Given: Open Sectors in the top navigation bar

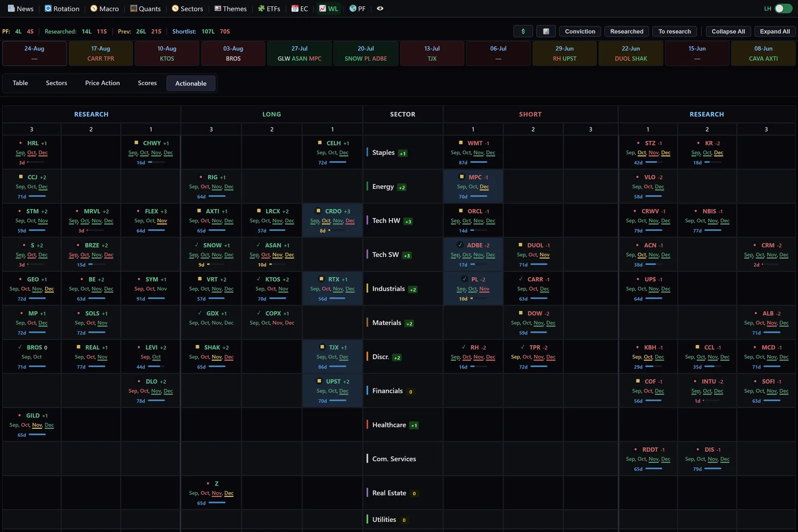Looking at the screenshot, I should click(x=187, y=8).
